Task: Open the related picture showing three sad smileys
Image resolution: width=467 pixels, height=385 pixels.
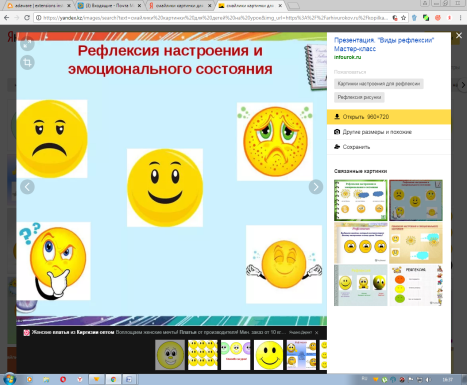Action: [361, 243]
